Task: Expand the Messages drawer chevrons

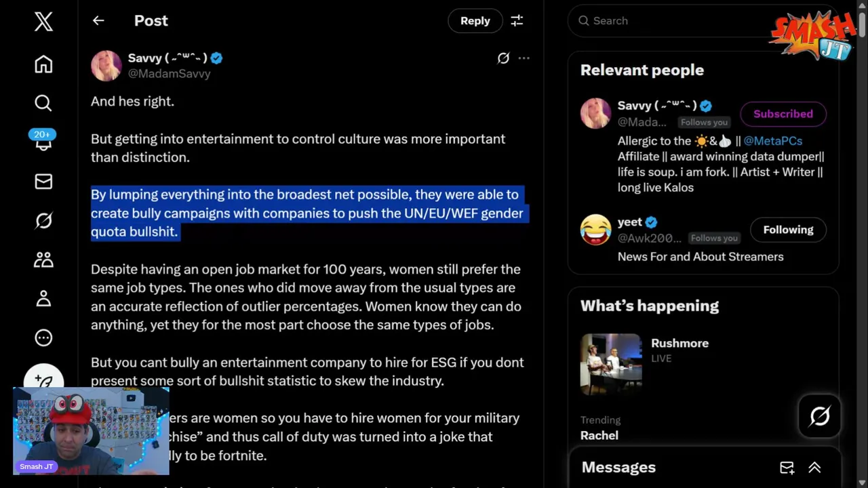Action: tap(814, 468)
